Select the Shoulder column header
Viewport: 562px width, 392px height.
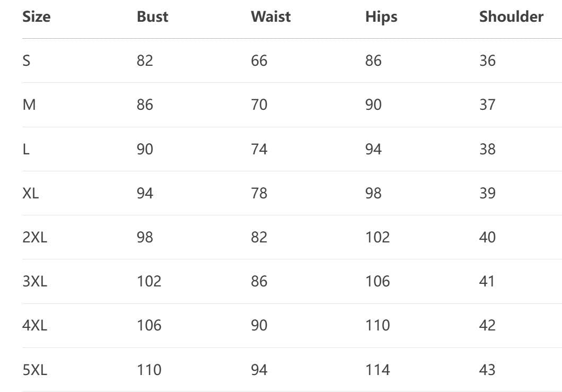pos(511,17)
